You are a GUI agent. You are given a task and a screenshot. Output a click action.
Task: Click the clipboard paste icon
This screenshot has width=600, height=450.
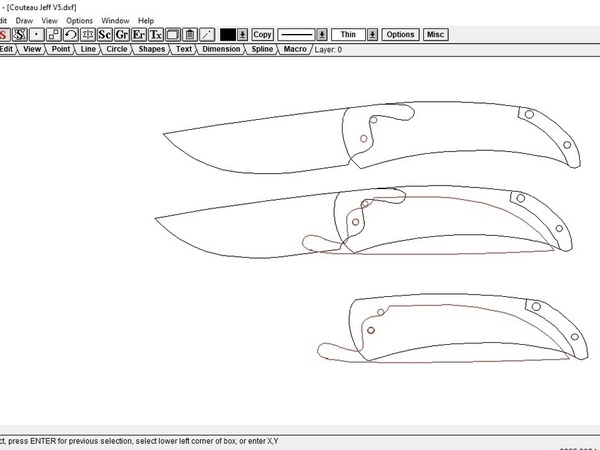[190, 34]
